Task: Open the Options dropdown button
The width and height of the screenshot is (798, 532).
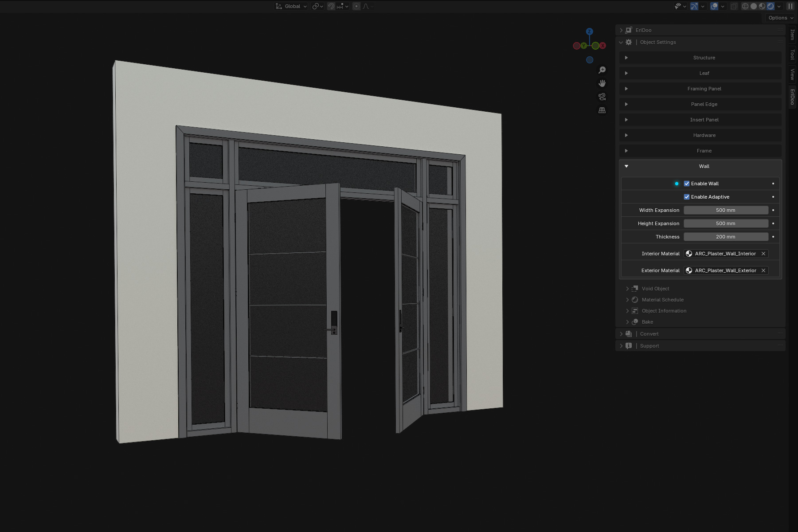Action: click(x=781, y=18)
